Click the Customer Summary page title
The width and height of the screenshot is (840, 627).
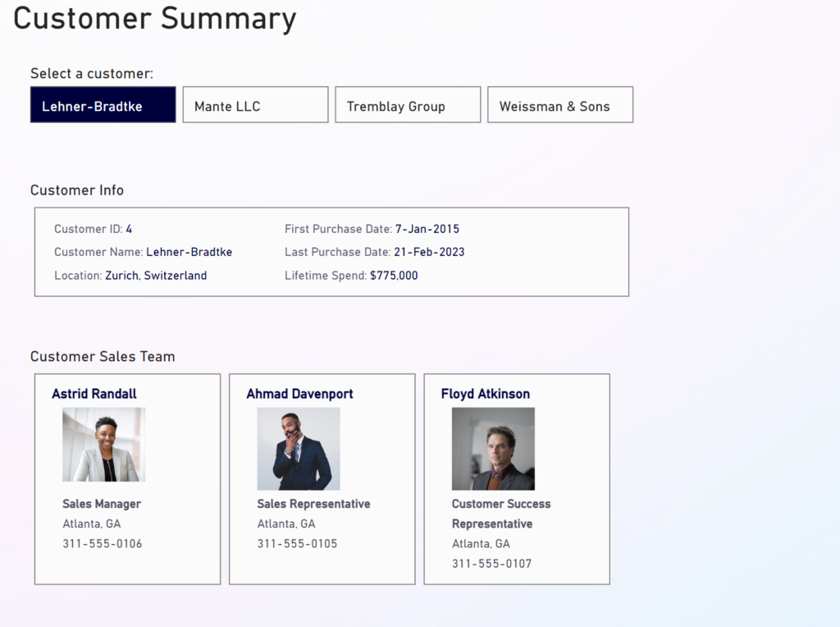155,18
